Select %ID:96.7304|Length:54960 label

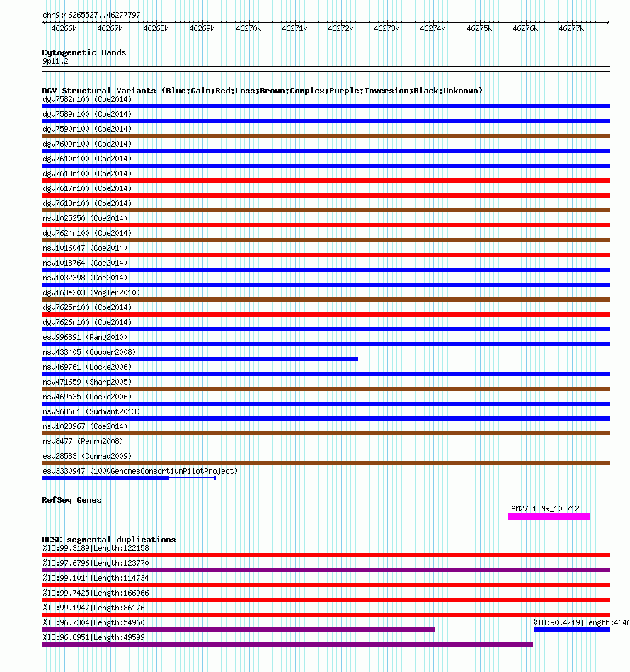coord(93,622)
